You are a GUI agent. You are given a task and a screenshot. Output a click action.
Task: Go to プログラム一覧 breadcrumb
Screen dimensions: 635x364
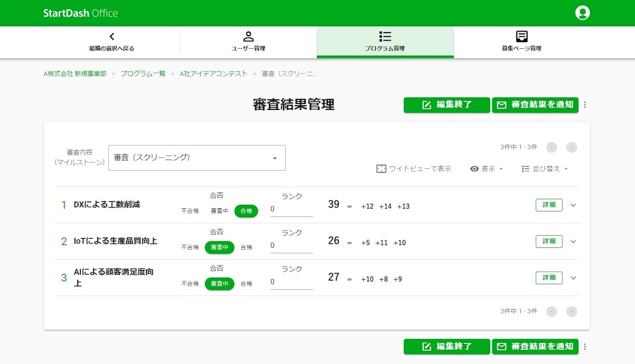point(143,73)
